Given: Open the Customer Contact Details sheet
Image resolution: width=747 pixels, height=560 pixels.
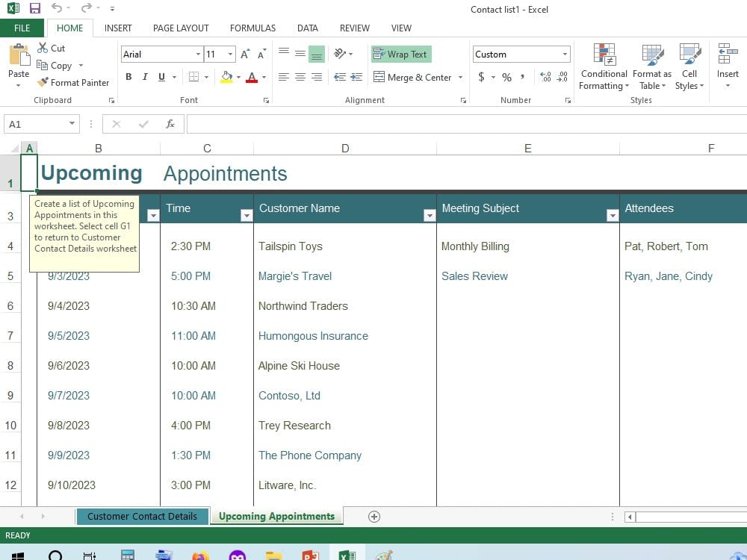Looking at the screenshot, I should tap(142, 517).
